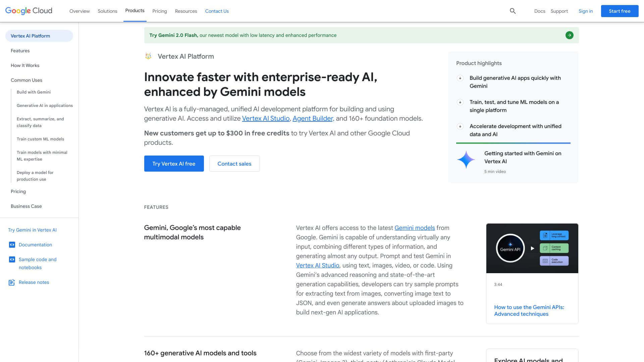Open the Resources navigation item
644x362 pixels.
pyautogui.click(x=186, y=11)
